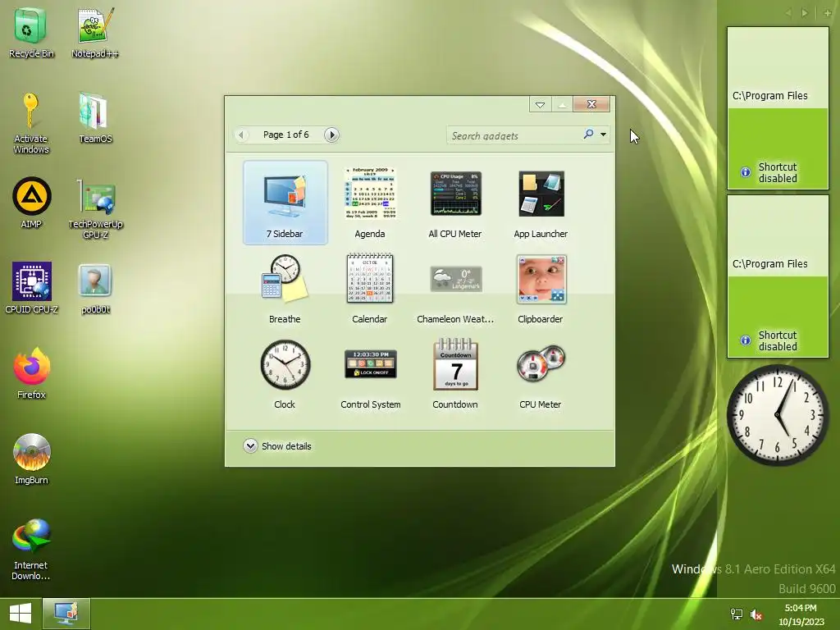Click the search magnifier icon
840x630 pixels.
(588, 134)
